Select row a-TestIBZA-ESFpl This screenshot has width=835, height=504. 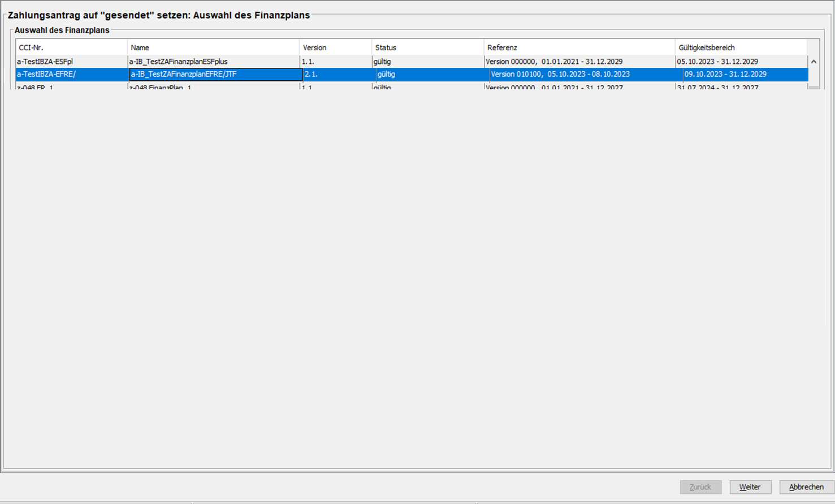412,62
